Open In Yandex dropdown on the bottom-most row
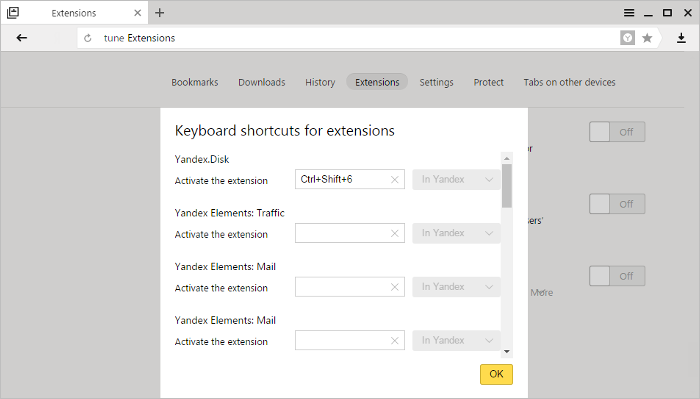700x399 pixels. coord(456,340)
